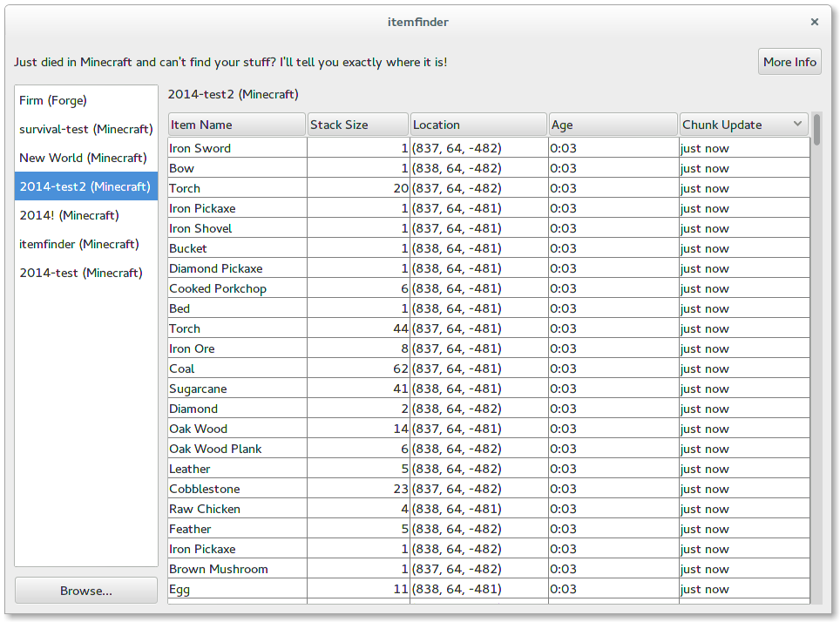Viewport: 840px width, 622px height.
Task: Sort by Item Name column header
Action: (237, 125)
